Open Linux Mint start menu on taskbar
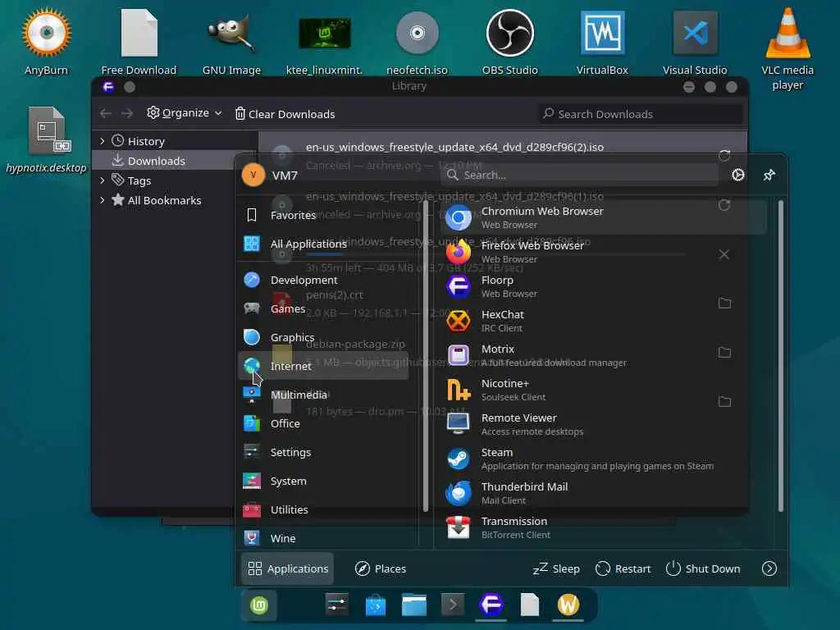Viewport: 840px width, 630px height. [x=259, y=605]
